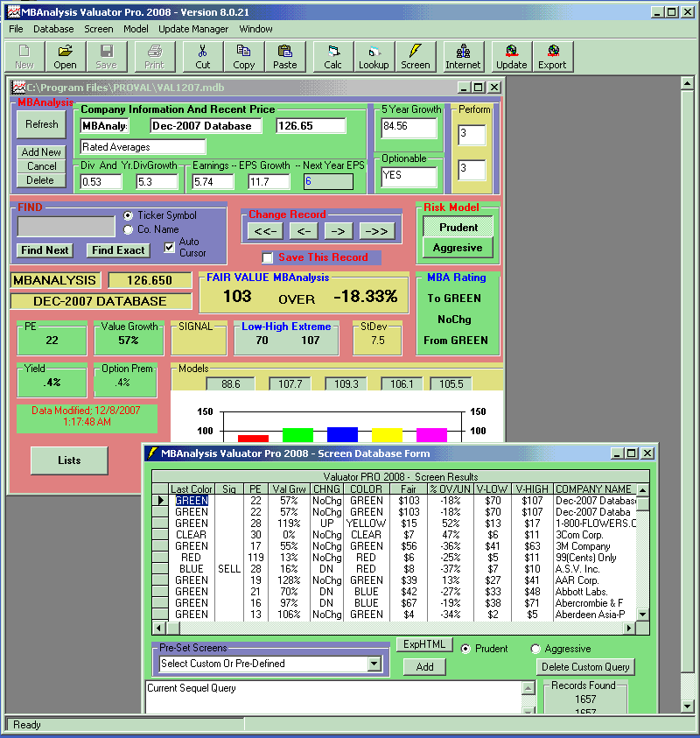The width and height of the screenshot is (700, 738).
Task: Click the Optionable field showing YES
Action: 409,175
